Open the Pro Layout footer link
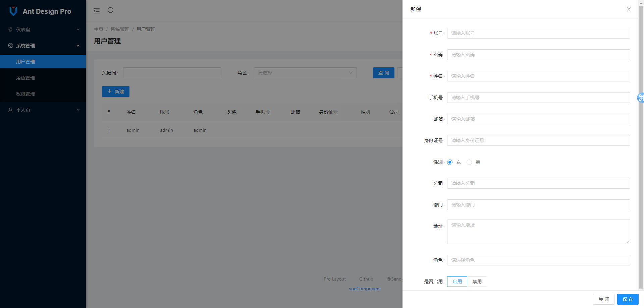This screenshot has width=644, height=308. (x=335, y=279)
